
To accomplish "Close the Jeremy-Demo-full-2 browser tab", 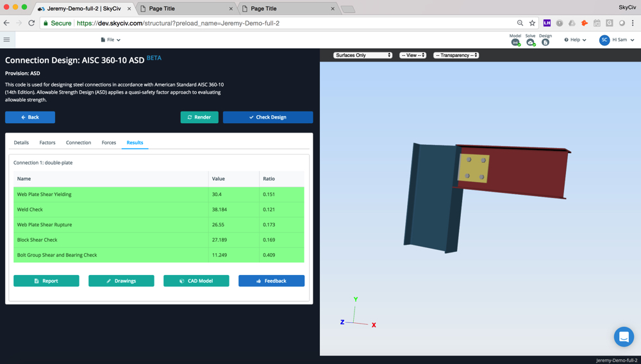I will pos(129,8).
